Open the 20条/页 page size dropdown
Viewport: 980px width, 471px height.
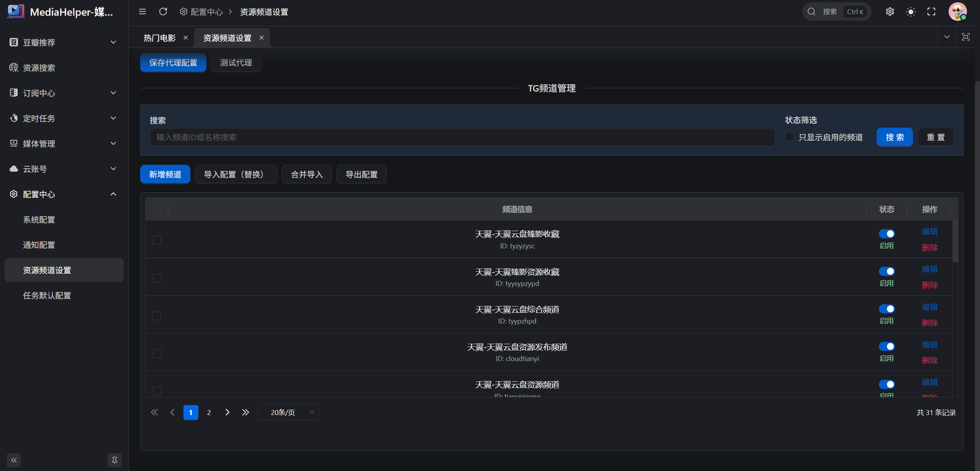point(288,412)
